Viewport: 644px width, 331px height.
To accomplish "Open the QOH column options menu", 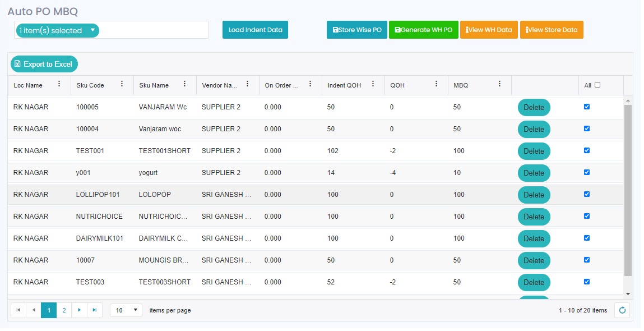I will [x=436, y=84].
